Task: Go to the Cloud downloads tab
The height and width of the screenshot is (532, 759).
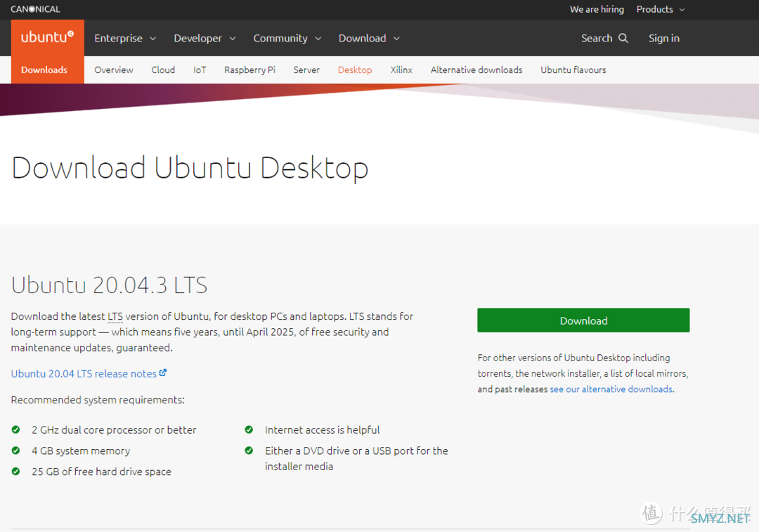Action: 163,70
